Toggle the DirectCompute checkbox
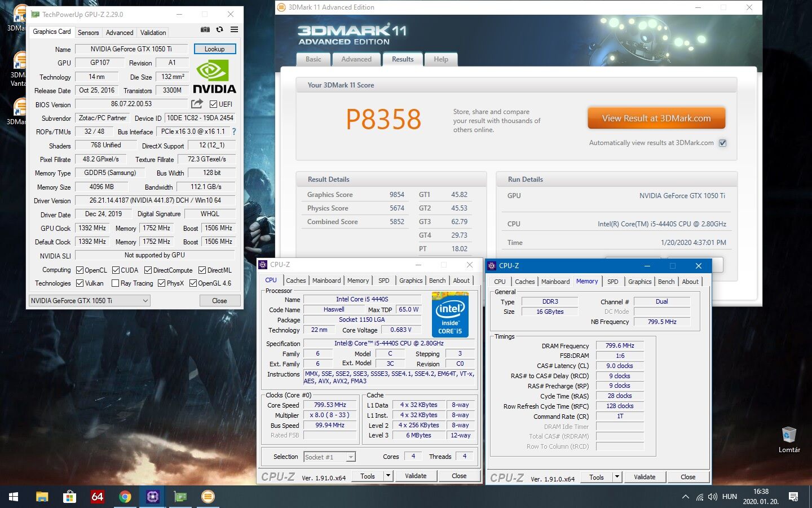Viewport: 812px width, 508px height. coord(148,270)
